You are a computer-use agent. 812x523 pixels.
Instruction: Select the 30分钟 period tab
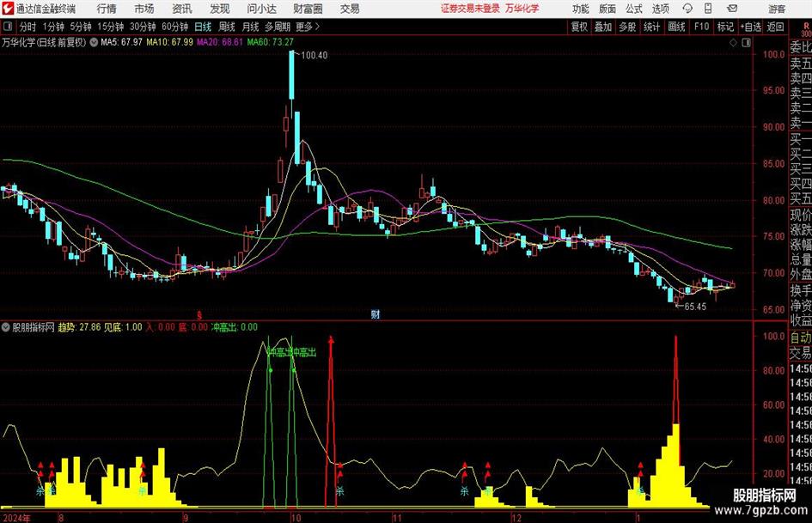(x=143, y=27)
